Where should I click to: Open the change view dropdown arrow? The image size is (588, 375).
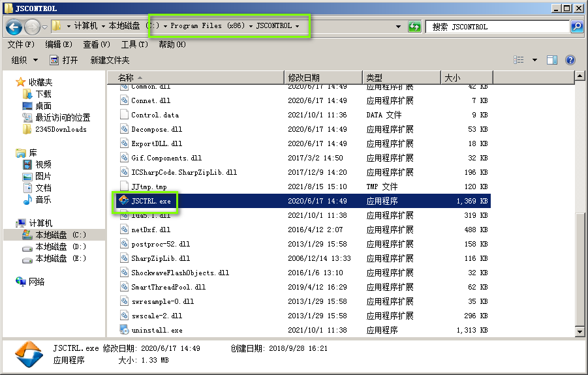point(534,60)
